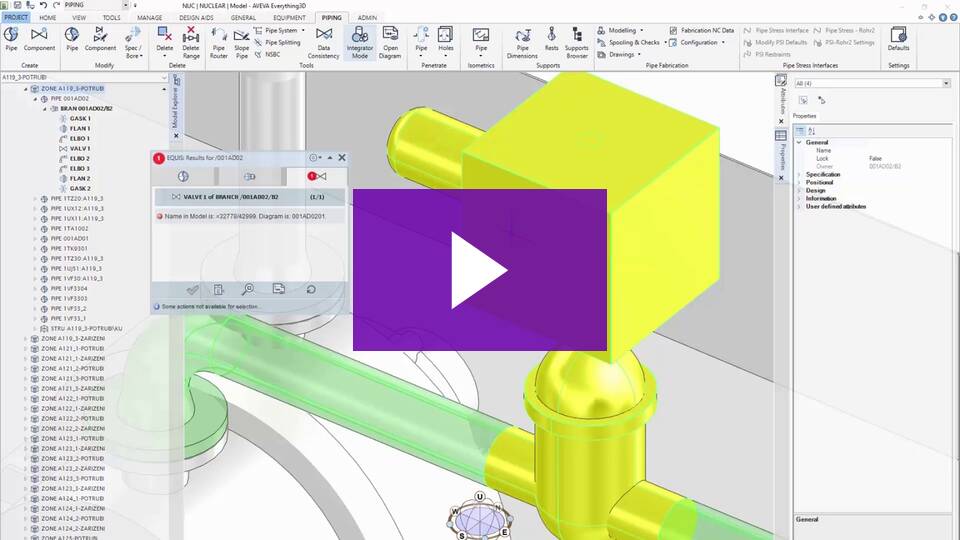
Task: Run the Data Consistency check
Action: pyautogui.click(x=324, y=43)
